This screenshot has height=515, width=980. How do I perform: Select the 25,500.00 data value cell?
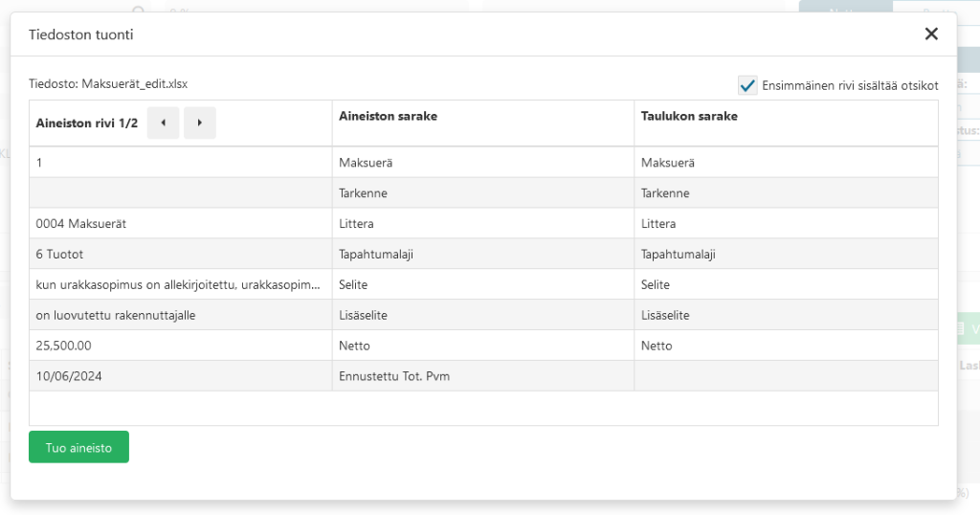coord(181,347)
